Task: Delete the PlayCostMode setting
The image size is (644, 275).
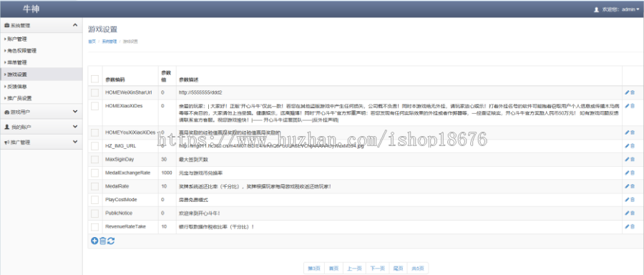Action: (633, 200)
